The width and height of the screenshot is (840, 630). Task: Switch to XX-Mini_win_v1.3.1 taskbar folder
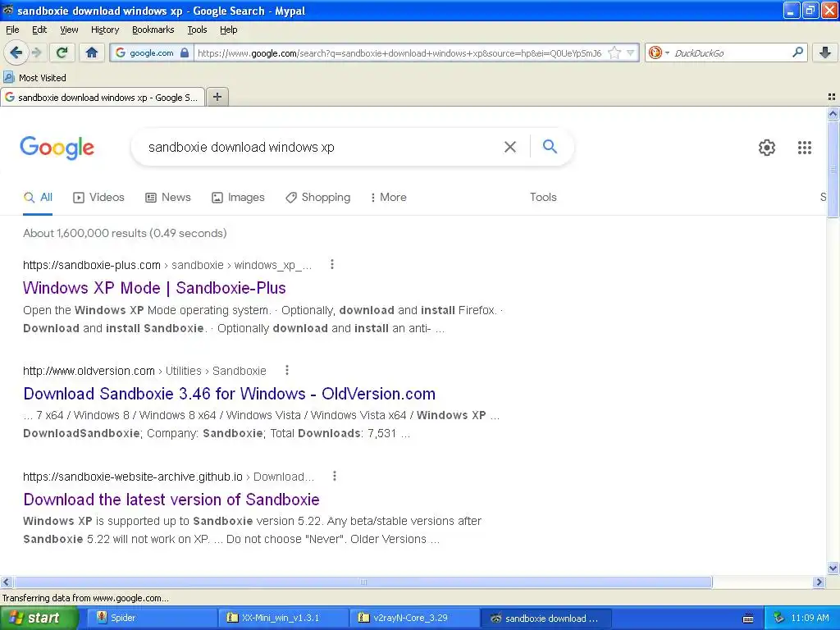pos(282,618)
